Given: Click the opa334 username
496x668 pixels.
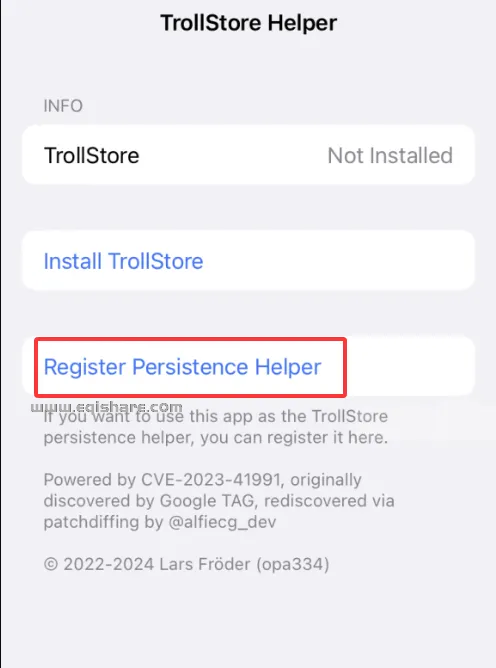Looking at the screenshot, I should pyautogui.click(x=292, y=564).
